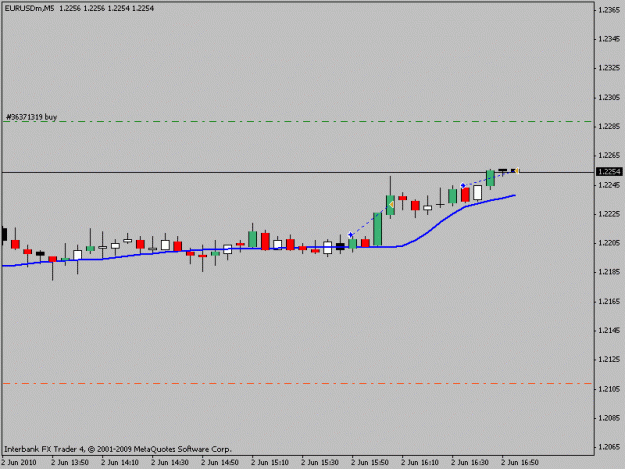Click the blue trade entry arrow near 16:35

coord(463,185)
